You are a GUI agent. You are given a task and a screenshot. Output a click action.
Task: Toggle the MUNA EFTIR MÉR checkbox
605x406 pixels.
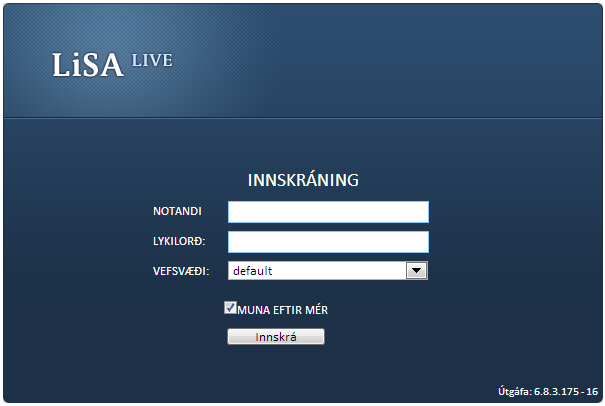pyautogui.click(x=230, y=309)
